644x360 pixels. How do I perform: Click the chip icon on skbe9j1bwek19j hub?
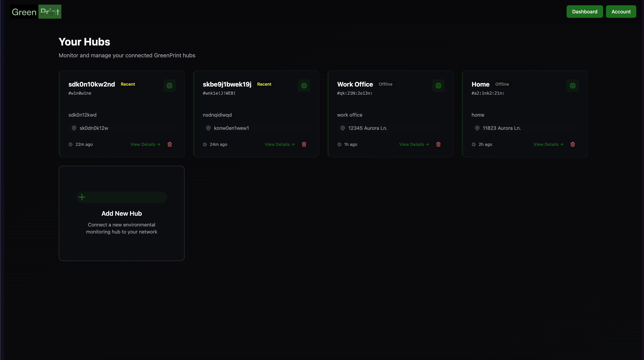(x=304, y=86)
